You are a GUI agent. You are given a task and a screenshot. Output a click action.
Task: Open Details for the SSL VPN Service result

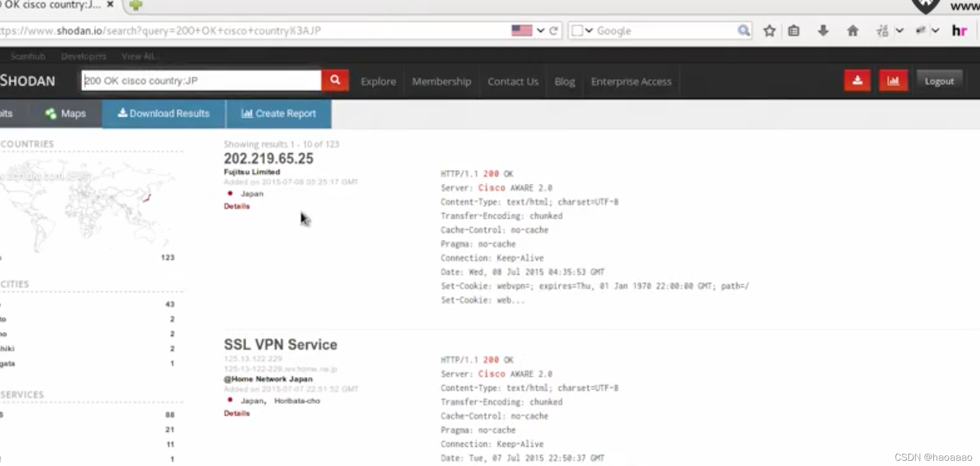pos(237,414)
